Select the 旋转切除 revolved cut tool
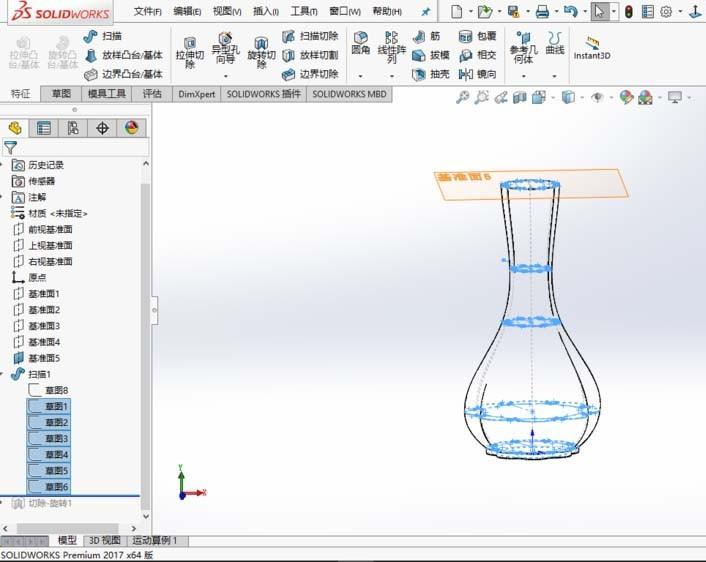The width and height of the screenshot is (706, 562). 261,53
